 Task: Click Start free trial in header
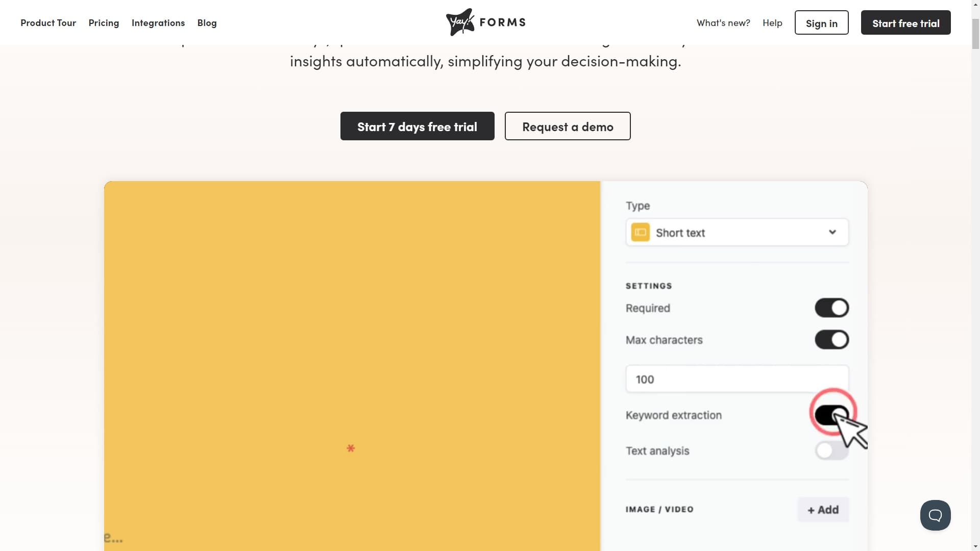click(x=905, y=22)
